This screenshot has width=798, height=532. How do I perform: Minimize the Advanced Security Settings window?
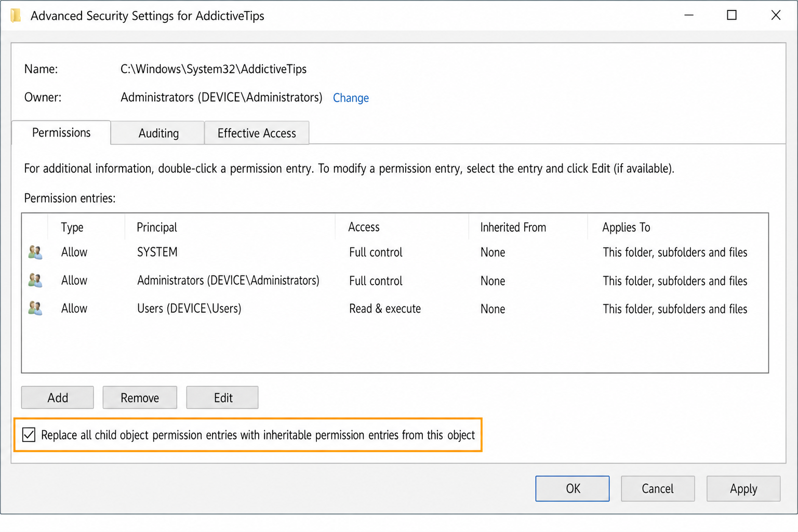tap(689, 15)
